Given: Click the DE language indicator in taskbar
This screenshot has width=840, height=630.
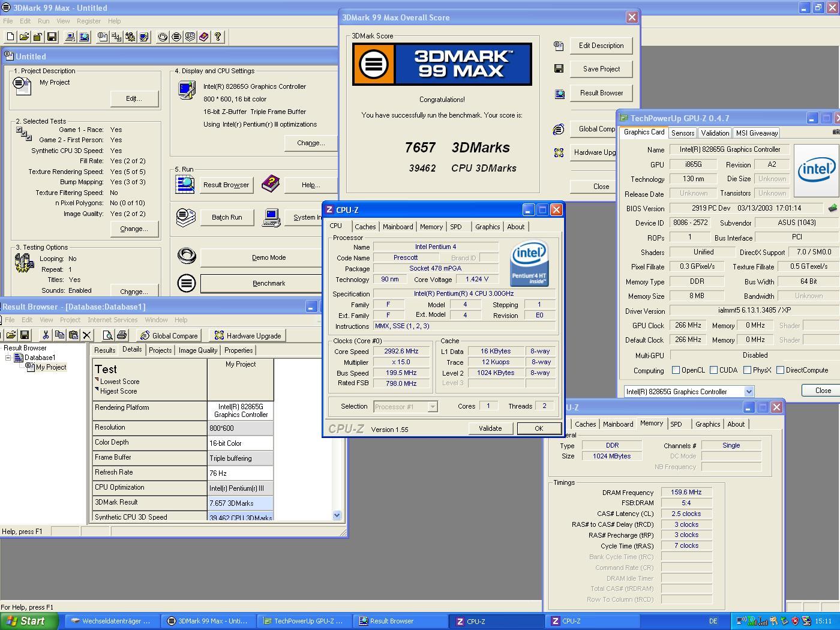Looking at the screenshot, I should coord(713,621).
